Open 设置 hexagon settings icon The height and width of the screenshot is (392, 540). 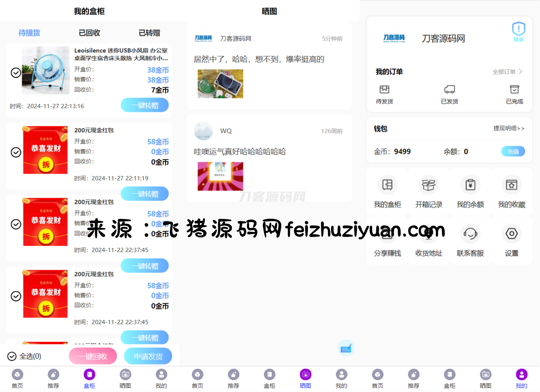click(x=512, y=234)
